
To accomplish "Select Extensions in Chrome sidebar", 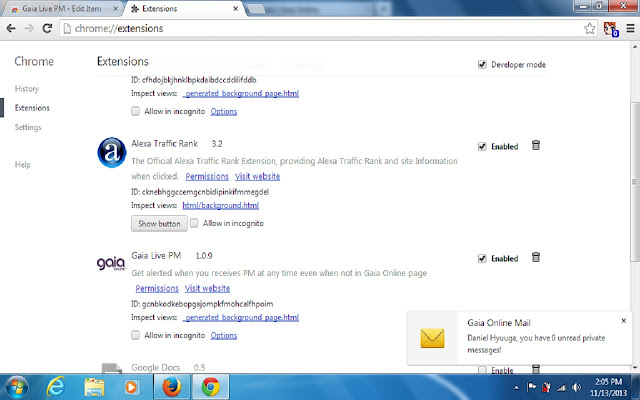I will click(32, 108).
